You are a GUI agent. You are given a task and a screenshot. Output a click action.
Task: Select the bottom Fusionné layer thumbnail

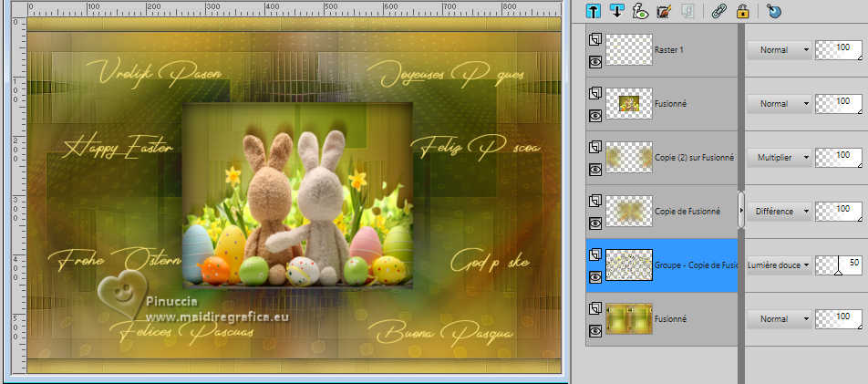pyautogui.click(x=629, y=318)
